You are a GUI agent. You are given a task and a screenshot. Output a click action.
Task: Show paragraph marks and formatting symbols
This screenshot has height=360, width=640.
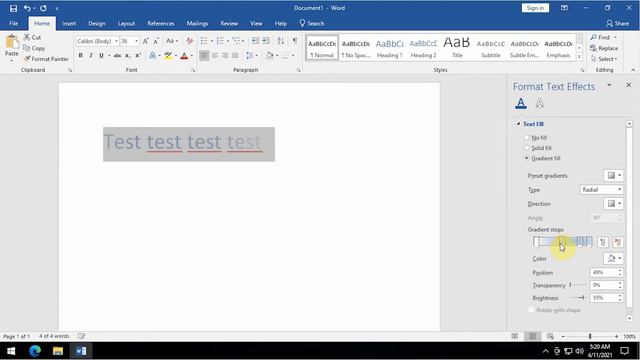295,41
